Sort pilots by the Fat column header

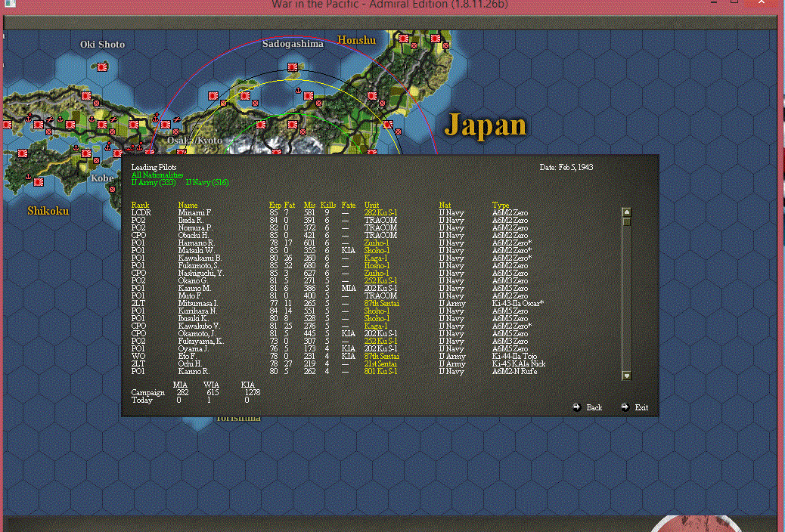(290, 206)
